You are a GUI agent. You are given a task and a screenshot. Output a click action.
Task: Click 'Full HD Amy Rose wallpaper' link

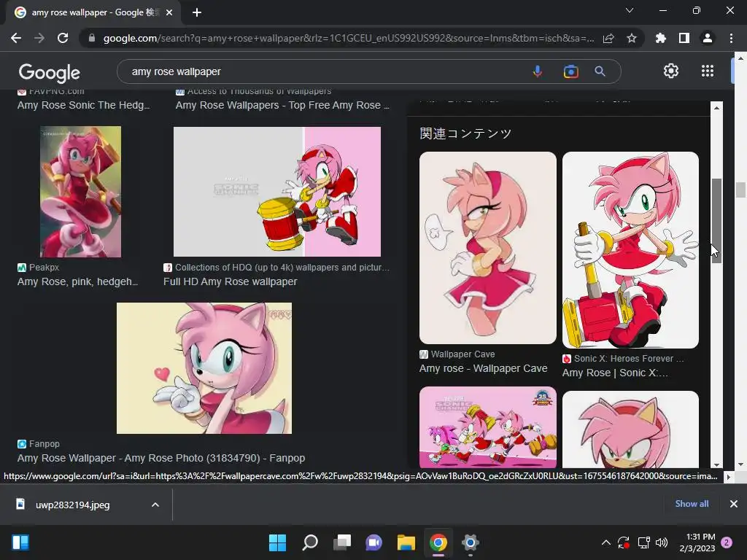pyautogui.click(x=230, y=281)
